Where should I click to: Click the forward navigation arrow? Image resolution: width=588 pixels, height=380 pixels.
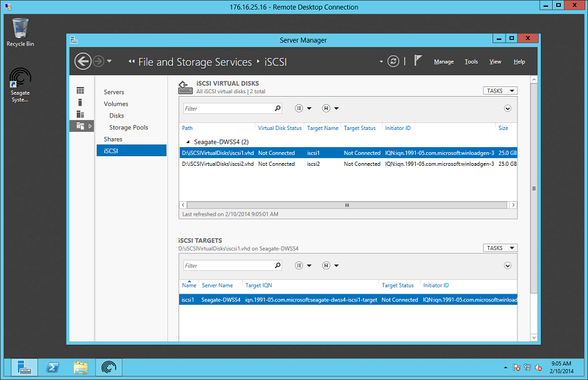coord(98,61)
